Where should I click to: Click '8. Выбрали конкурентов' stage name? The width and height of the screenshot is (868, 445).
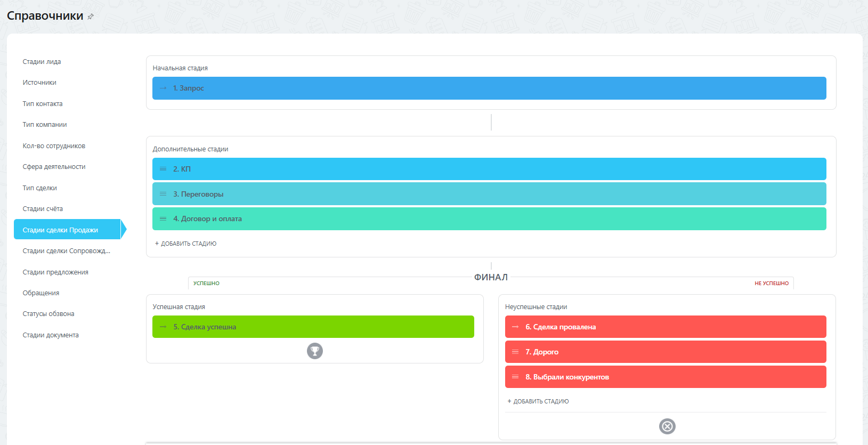point(567,377)
